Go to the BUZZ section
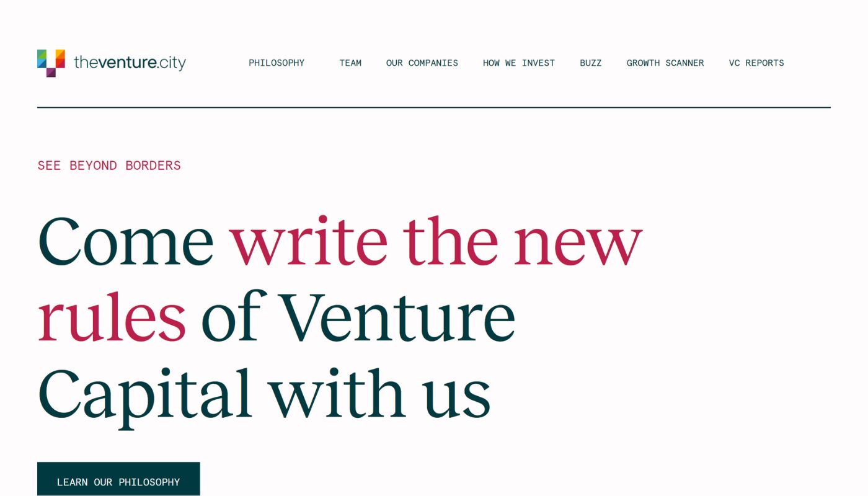 (590, 63)
